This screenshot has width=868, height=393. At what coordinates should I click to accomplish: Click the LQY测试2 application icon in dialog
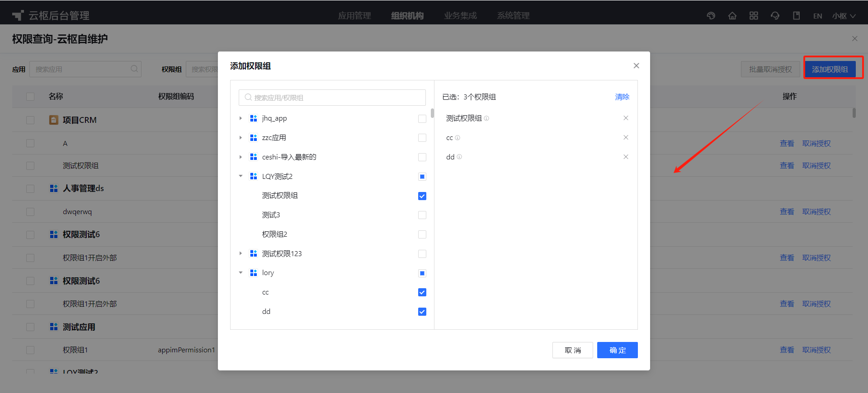click(x=254, y=176)
